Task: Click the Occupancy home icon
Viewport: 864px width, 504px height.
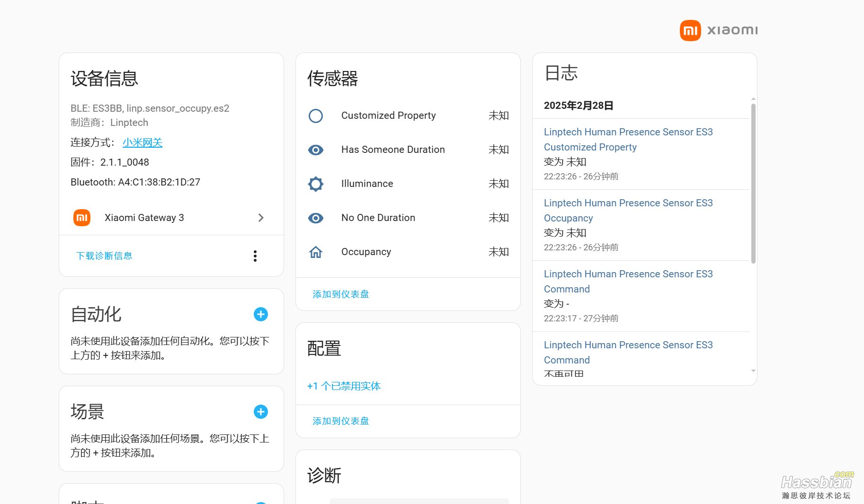Action: pos(316,252)
